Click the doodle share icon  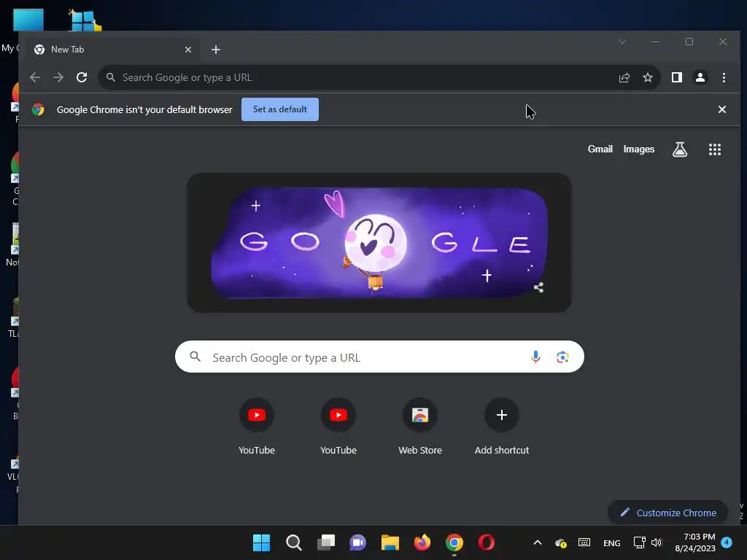(x=539, y=287)
